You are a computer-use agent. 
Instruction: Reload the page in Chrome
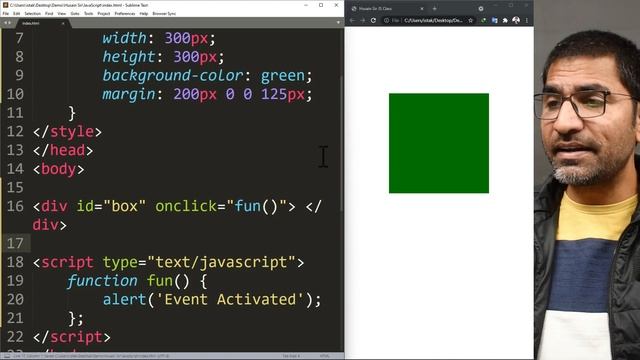click(373, 20)
